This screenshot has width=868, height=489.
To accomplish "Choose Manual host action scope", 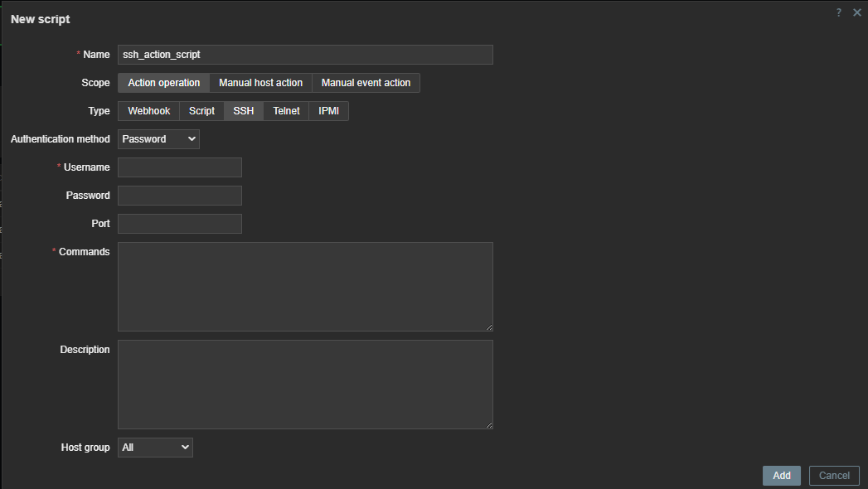I will [x=260, y=83].
